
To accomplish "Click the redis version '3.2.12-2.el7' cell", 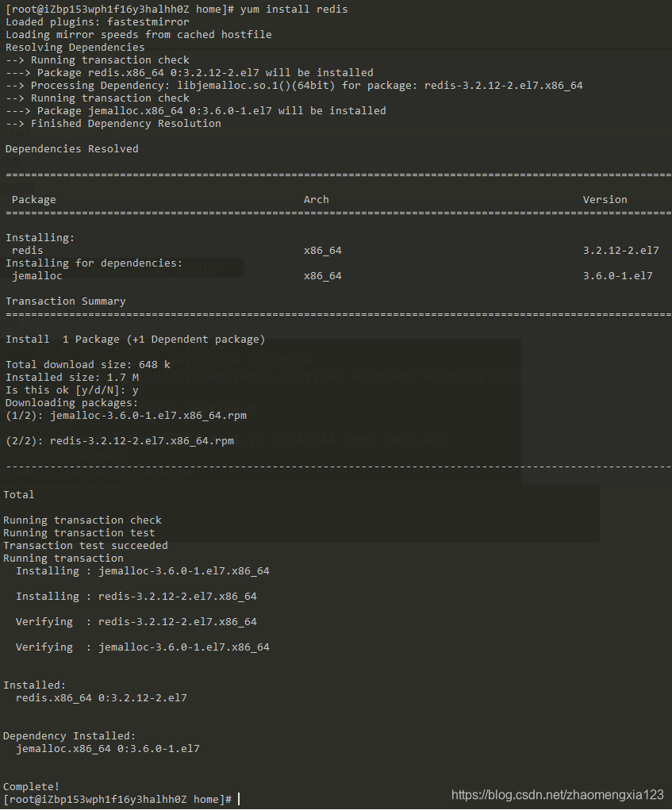I will (x=621, y=251).
